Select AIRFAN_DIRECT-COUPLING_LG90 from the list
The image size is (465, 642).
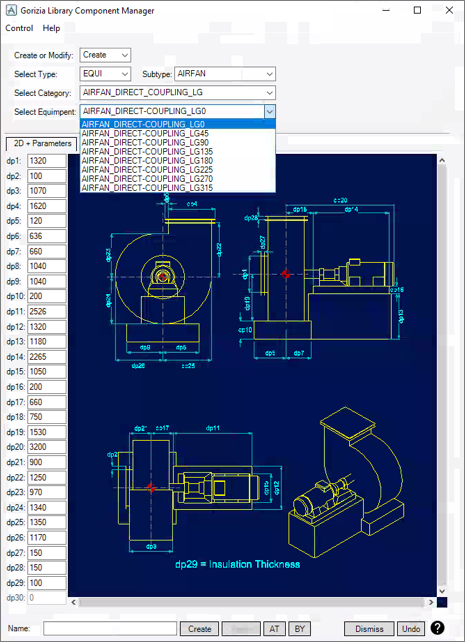click(178, 142)
